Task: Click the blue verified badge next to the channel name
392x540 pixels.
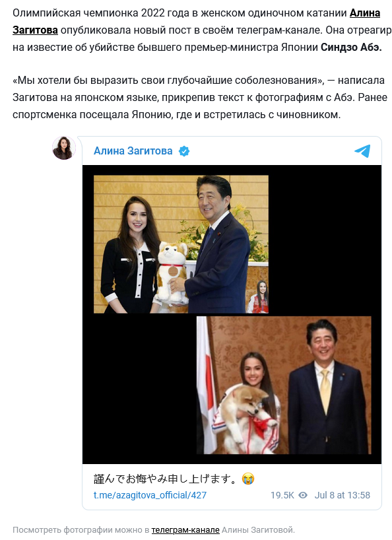Action: click(x=184, y=151)
